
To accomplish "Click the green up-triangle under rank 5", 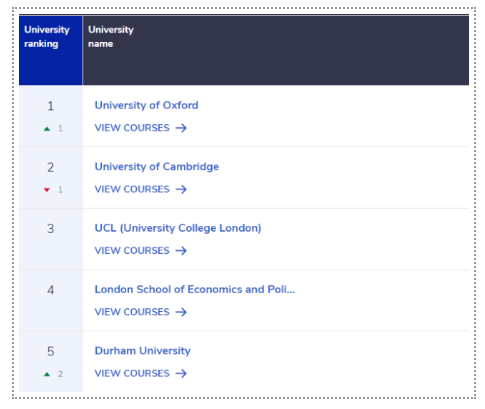I will (47, 374).
